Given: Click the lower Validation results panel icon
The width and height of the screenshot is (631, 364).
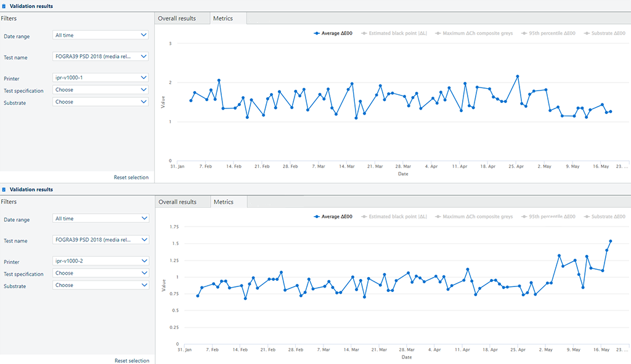Looking at the screenshot, I should tap(4, 190).
